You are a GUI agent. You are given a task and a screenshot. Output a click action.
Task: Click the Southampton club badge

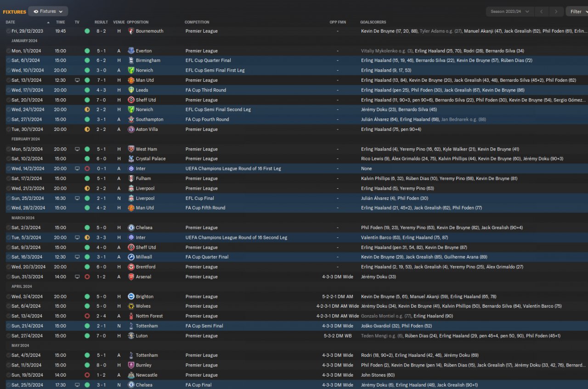coord(131,119)
